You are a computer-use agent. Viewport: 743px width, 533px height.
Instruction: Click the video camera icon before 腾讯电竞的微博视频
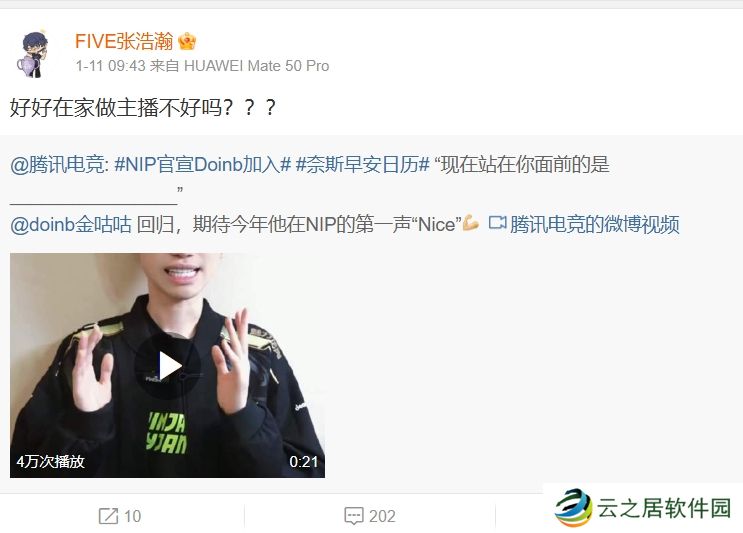coord(497,222)
